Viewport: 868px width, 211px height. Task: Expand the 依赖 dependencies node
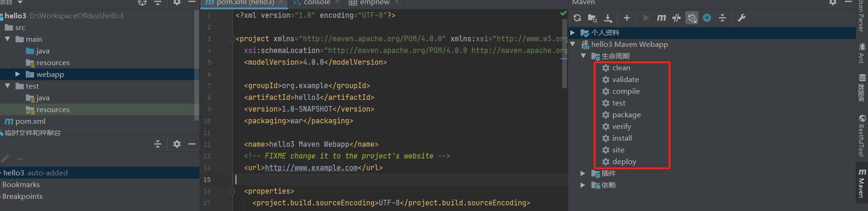(583, 185)
